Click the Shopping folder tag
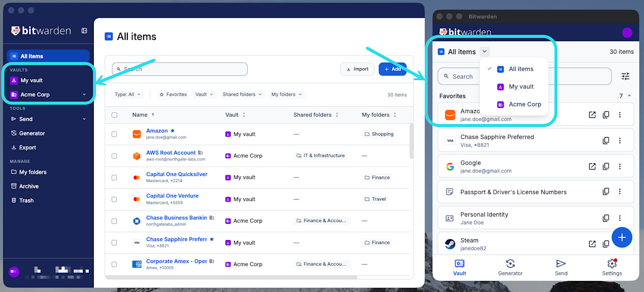 click(379, 134)
